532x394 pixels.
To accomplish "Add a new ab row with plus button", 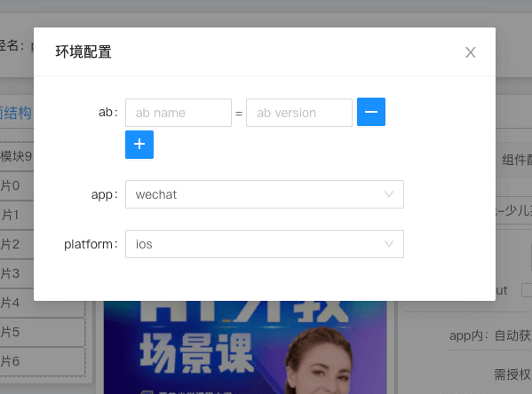I will point(139,145).
